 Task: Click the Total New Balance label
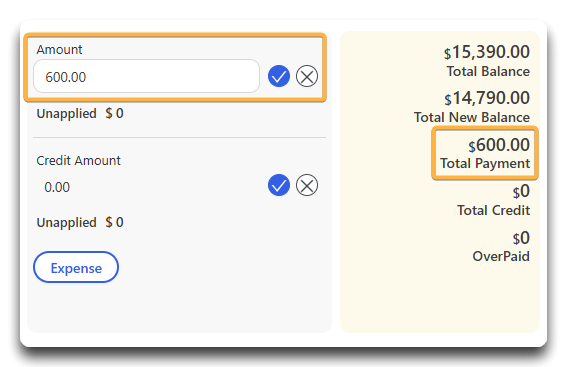click(x=472, y=118)
